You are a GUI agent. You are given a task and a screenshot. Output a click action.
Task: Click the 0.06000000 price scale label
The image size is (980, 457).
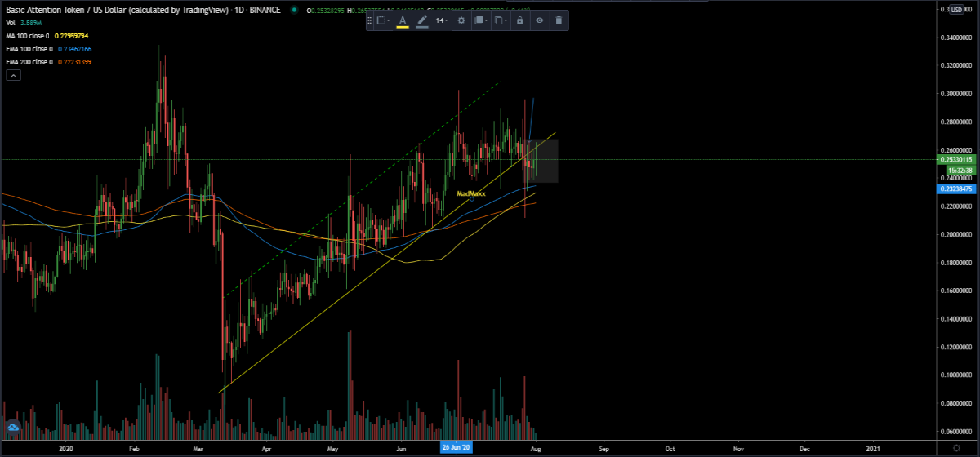coord(957,431)
